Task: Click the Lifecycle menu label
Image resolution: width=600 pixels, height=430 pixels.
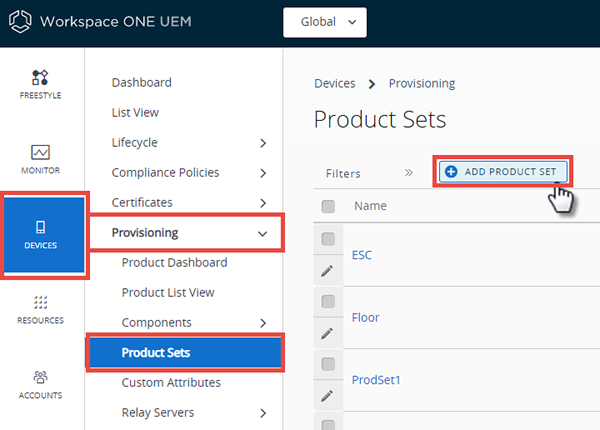Action: (134, 143)
